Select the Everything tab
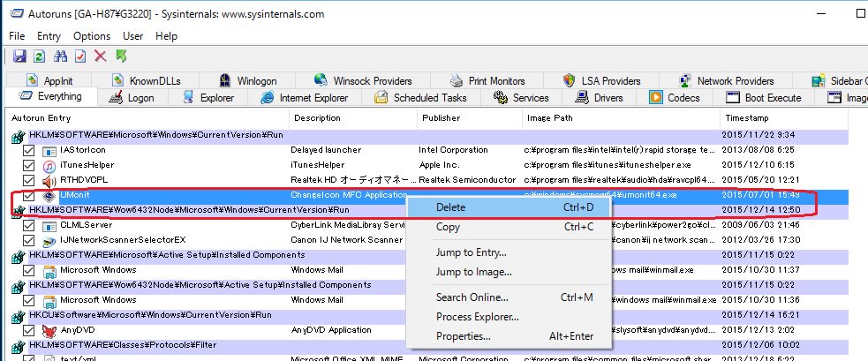Screen dimensions: 868x361 click(51, 96)
